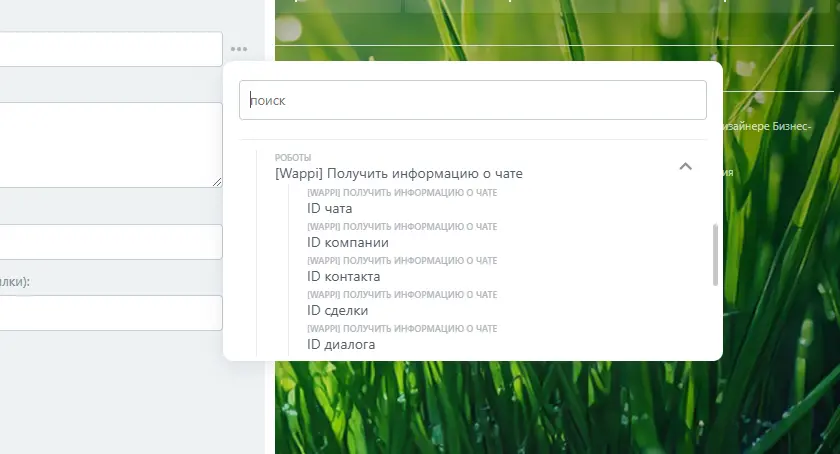Pick ID сделки entry
This screenshot has width=840, height=454.
pyautogui.click(x=338, y=310)
